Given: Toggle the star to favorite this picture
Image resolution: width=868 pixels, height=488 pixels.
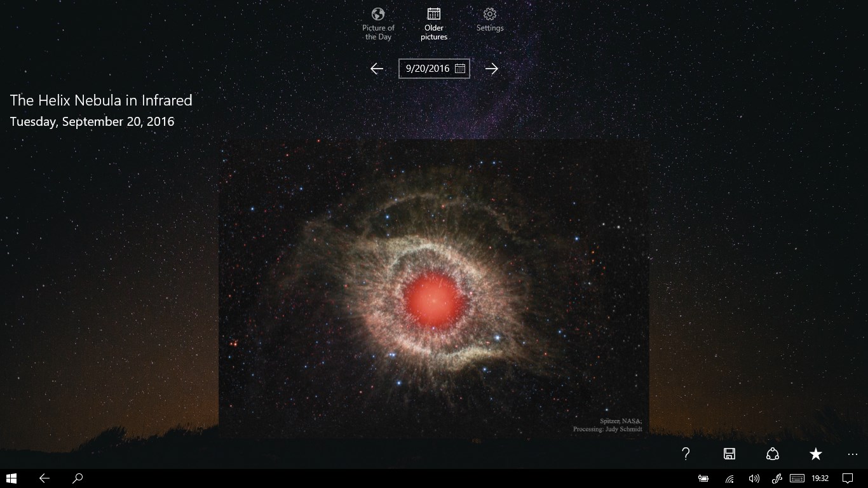Looking at the screenshot, I should (815, 454).
